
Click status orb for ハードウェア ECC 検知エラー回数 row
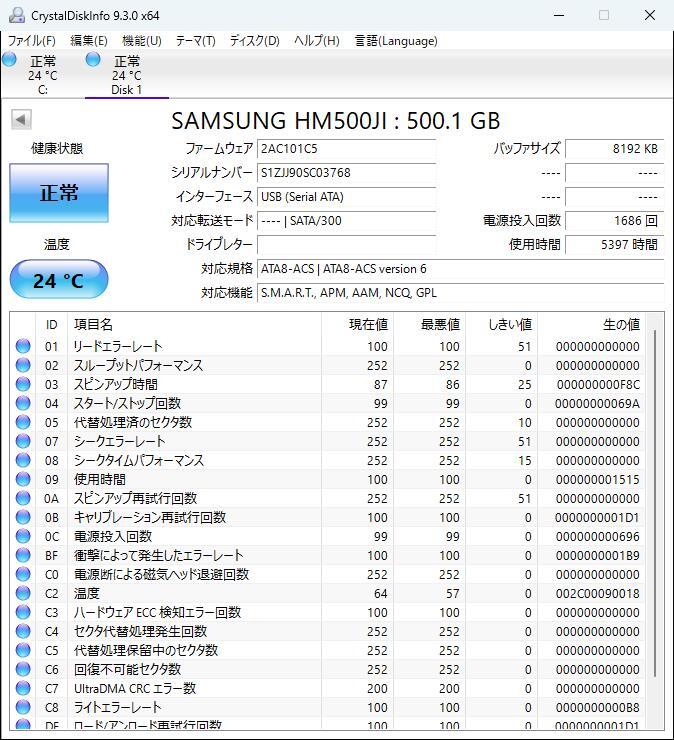pyautogui.click(x=23, y=612)
